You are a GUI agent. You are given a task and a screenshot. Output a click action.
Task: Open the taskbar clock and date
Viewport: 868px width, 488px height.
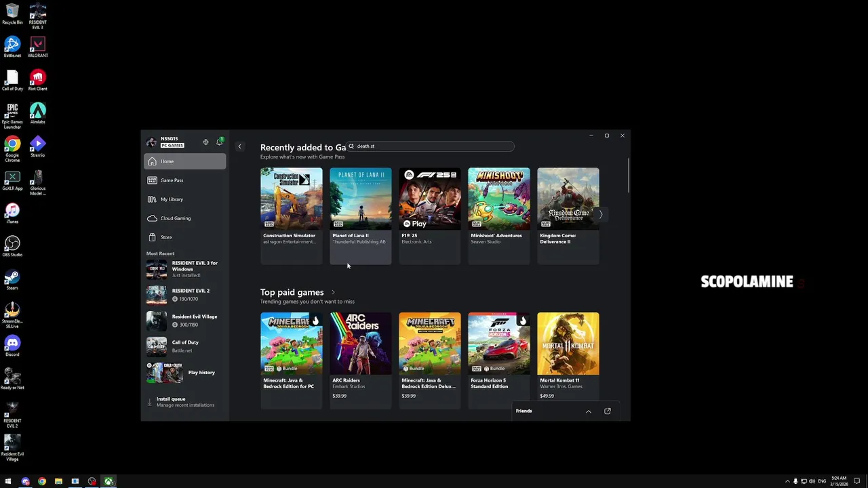[x=839, y=481]
